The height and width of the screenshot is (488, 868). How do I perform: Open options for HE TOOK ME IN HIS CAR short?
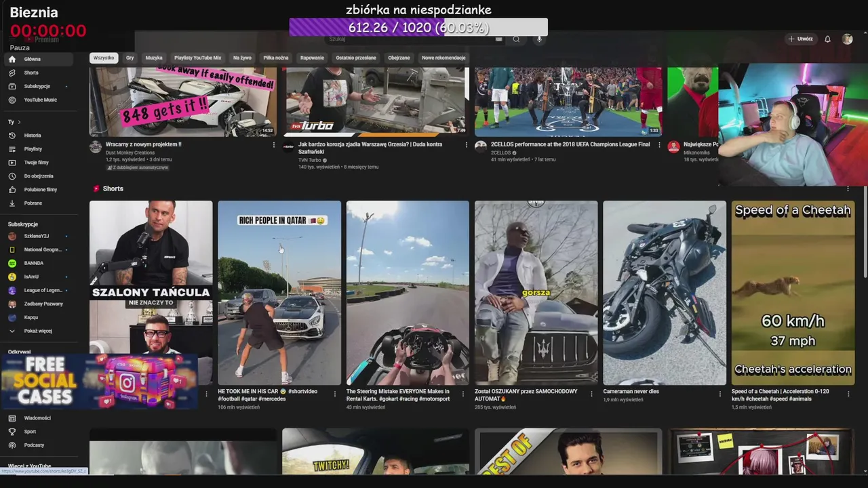tap(334, 394)
